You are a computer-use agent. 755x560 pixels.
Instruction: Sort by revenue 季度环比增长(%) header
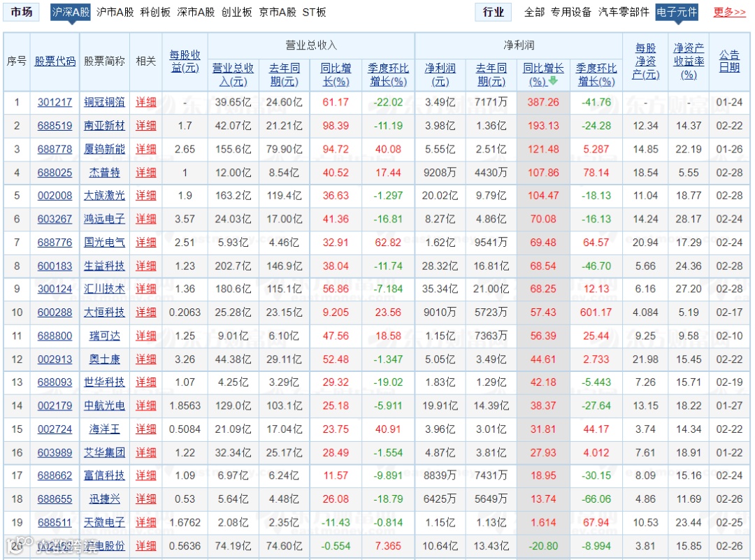(x=388, y=75)
